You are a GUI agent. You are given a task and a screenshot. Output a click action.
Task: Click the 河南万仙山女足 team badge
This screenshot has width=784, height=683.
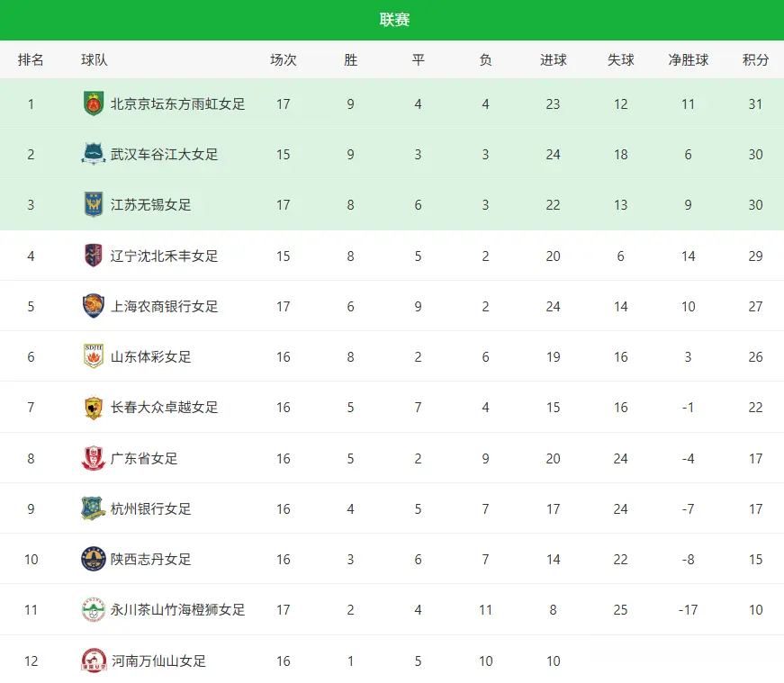pyautogui.click(x=94, y=661)
